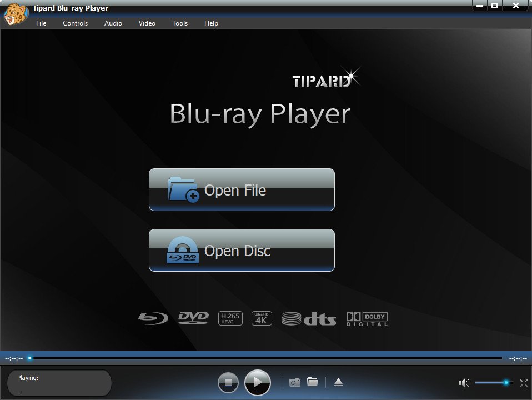Expand the Video menu
The width and height of the screenshot is (532, 400).
[147, 23]
